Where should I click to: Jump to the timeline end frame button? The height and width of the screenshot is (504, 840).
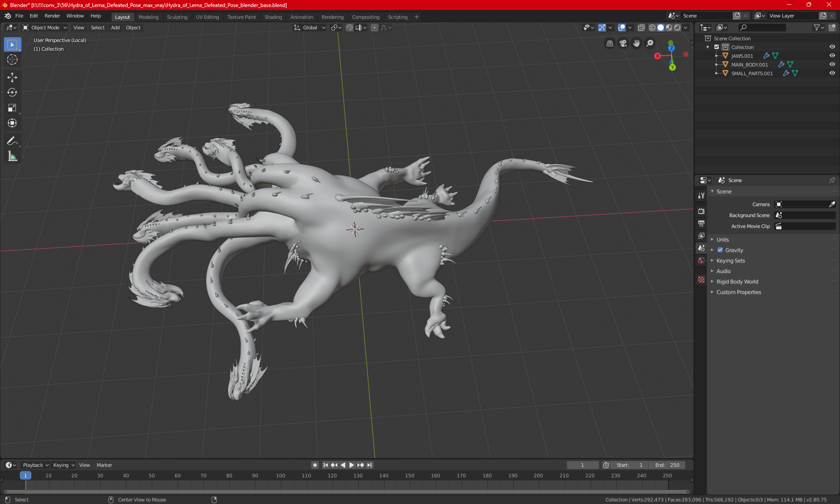tap(370, 465)
